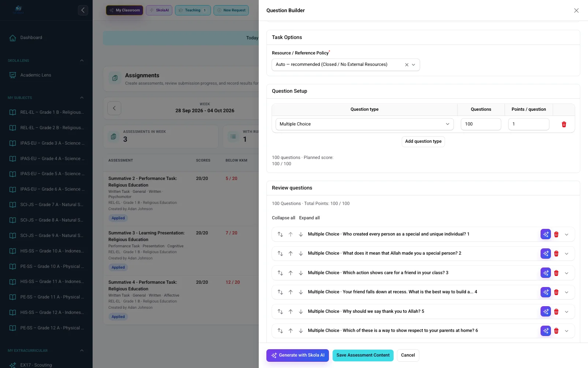The height and width of the screenshot is (368, 588).
Task: Delete question 2 using its trash icon
Action: click(x=556, y=254)
